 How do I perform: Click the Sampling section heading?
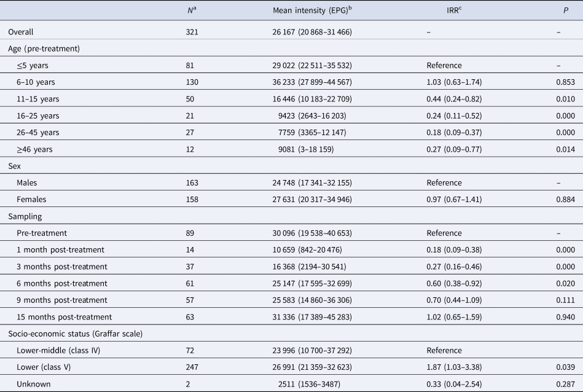click(23, 216)
